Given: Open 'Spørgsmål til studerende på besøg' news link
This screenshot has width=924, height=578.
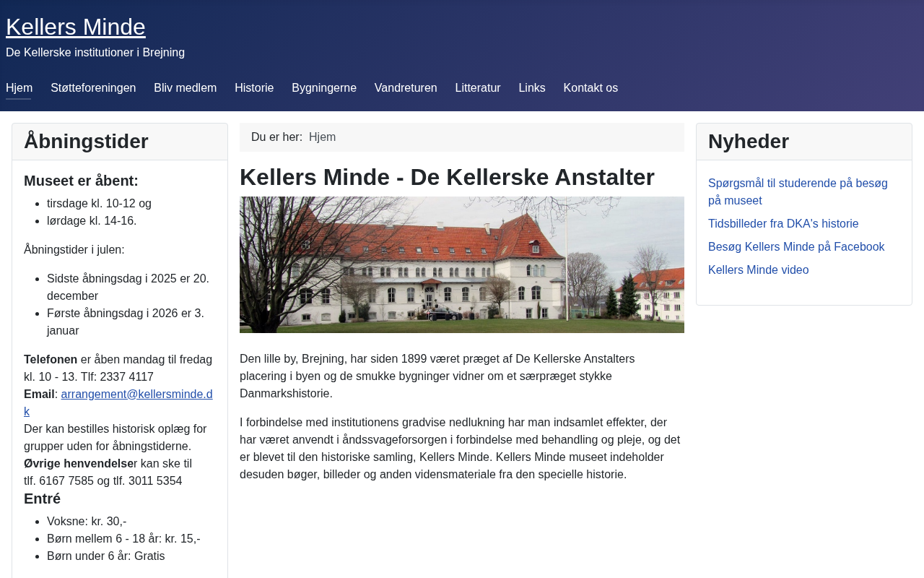Looking at the screenshot, I should [x=798, y=192].
